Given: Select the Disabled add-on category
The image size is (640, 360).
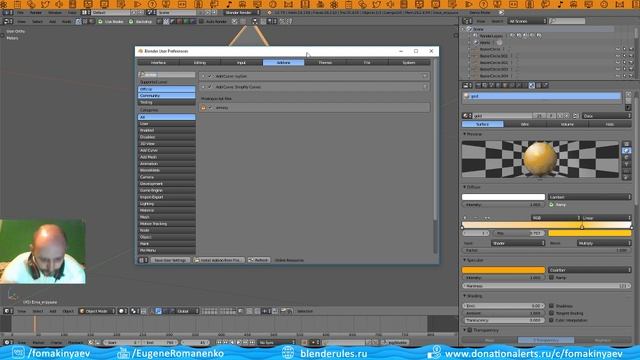Looking at the screenshot, I should point(167,137).
